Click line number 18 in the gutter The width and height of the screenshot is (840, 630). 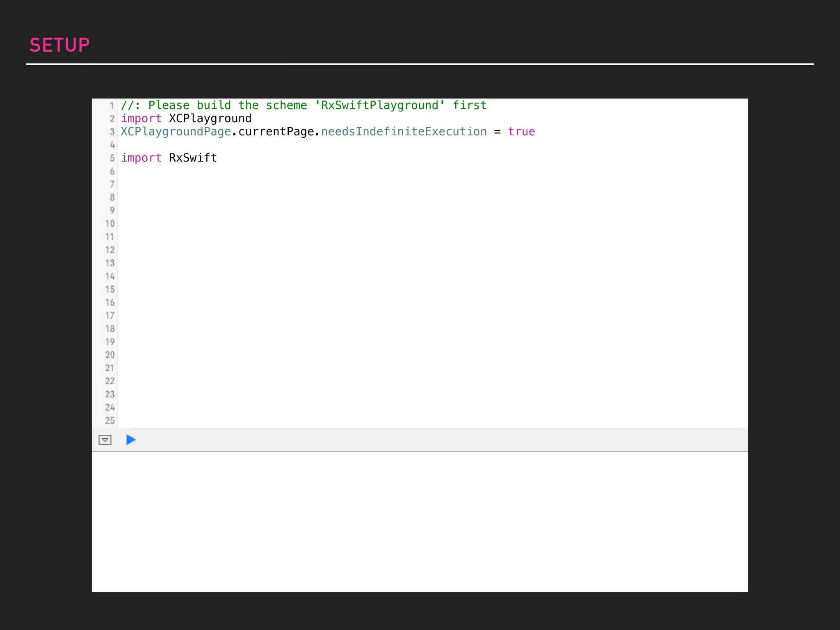pyautogui.click(x=110, y=329)
